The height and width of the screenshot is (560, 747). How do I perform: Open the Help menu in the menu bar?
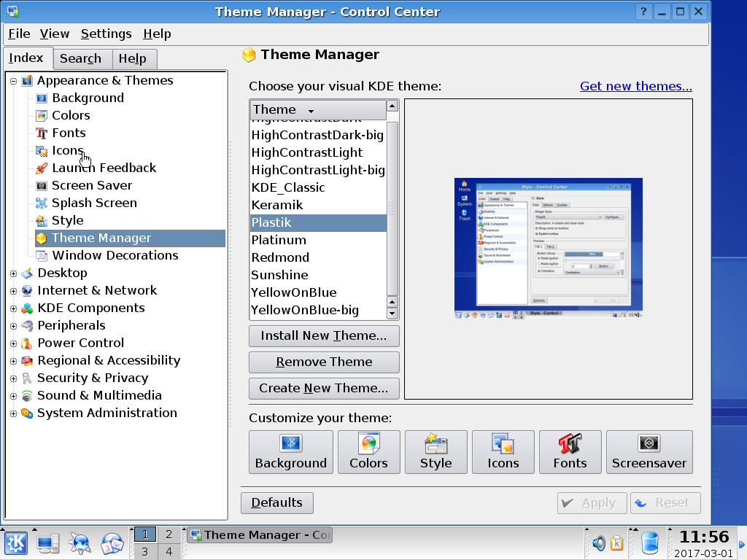(x=157, y=34)
